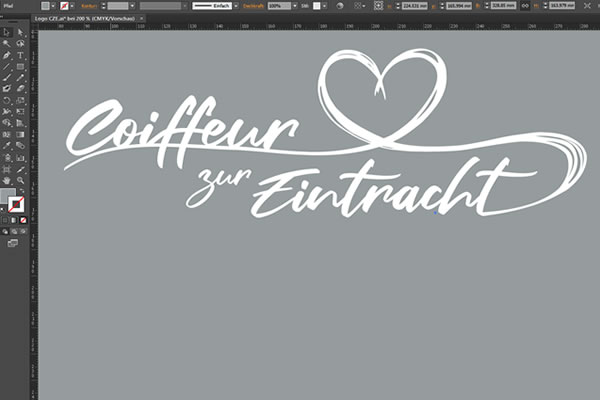Choose the Pen tool
Viewport: 600px width, 400px height.
[x=6, y=55]
